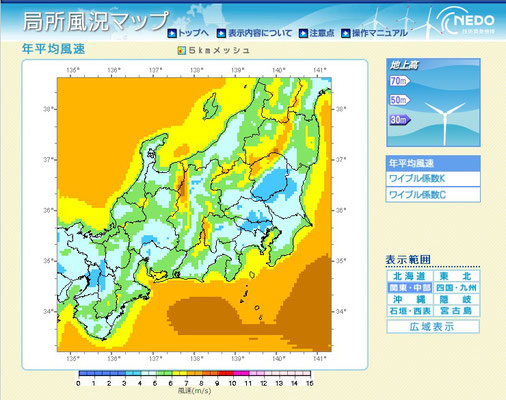
Task: Click the wind turbine image in 地上高 panel
Action: (x=445, y=123)
